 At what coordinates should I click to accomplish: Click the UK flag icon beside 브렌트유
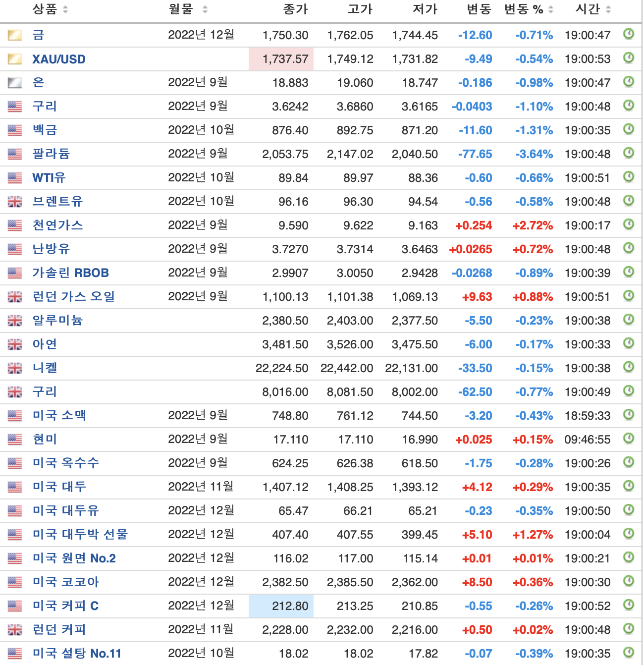[15, 202]
